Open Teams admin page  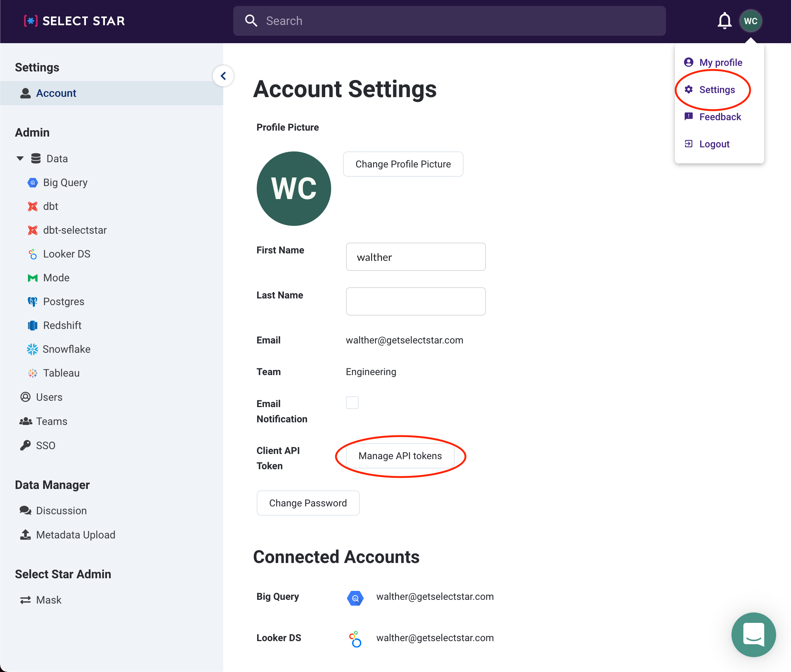[x=51, y=421]
